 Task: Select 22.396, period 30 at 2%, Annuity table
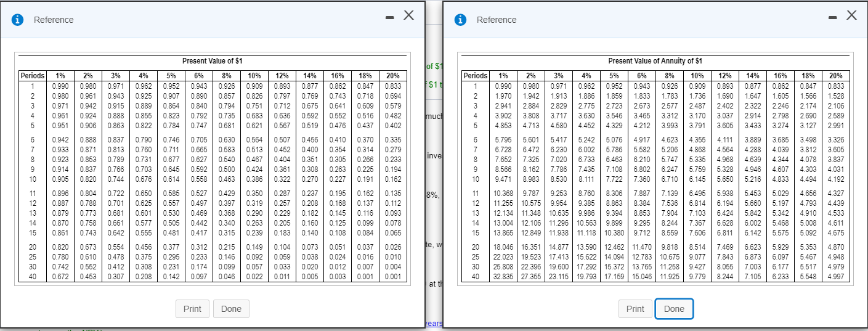(531, 267)
